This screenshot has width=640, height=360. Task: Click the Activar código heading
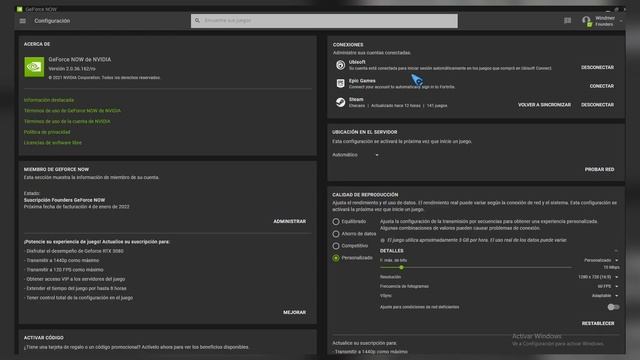pyautogui.click(x=44, y=338)
